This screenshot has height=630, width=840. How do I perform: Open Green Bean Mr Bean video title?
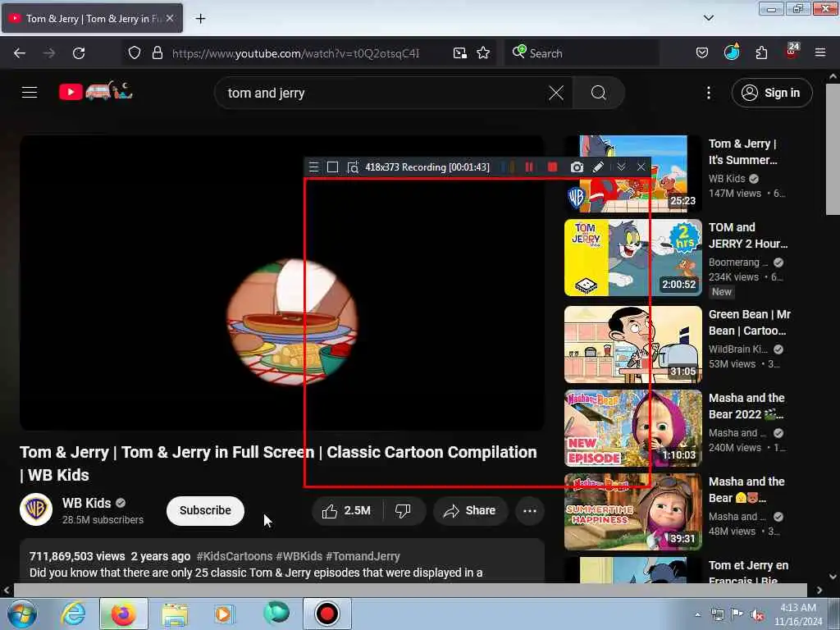coord(750,322)
